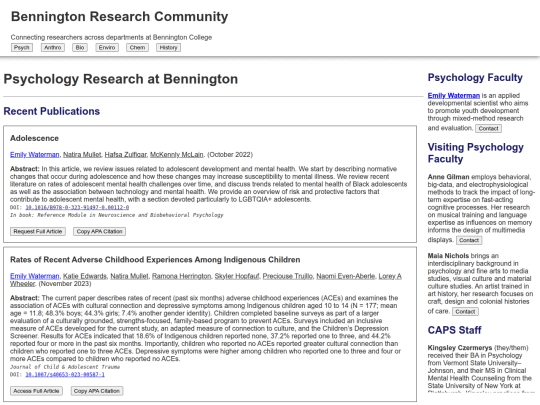The width and height of the screenshot is (540, 405).
Task: Click the name Kingsley Czermerys
Action: click(460, 347)
